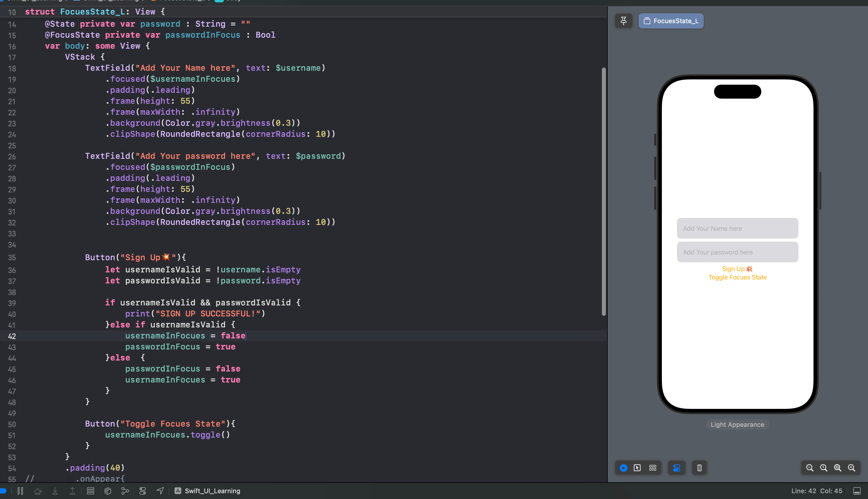
Task: Click the struct FocuesState_L declaration name
Action: (92, 12)
